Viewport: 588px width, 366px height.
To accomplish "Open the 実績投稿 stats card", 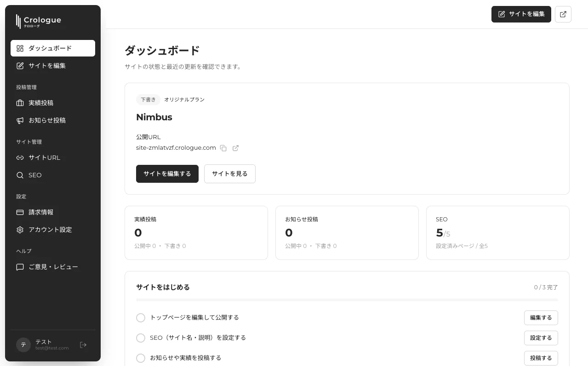I will (x=196, y=233).
